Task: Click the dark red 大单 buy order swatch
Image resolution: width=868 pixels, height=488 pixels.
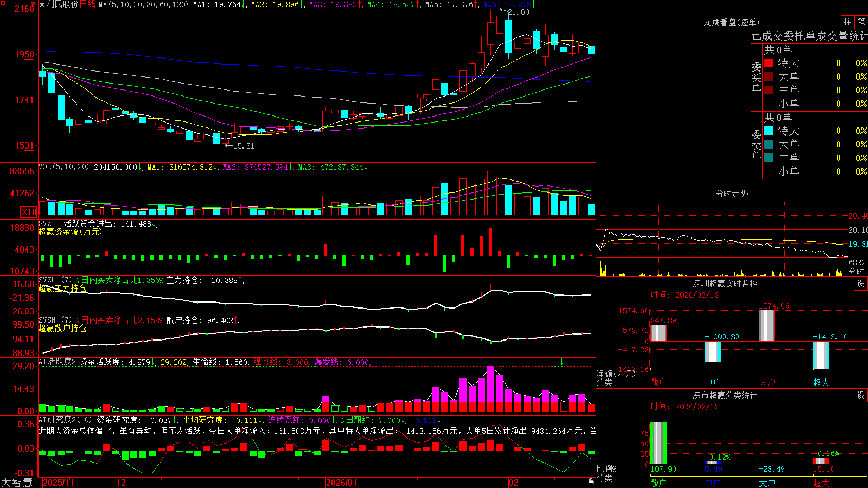Action: [x=768, y=76]
